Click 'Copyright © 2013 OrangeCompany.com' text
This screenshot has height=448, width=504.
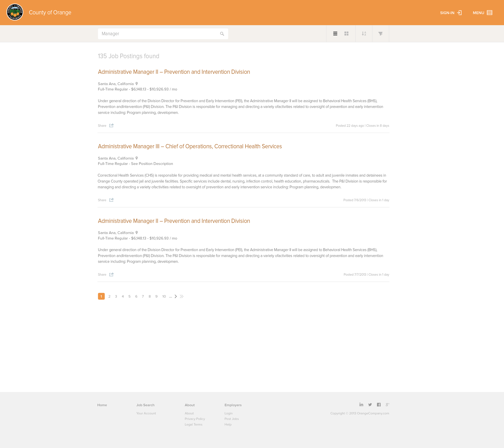click(359, 413)
